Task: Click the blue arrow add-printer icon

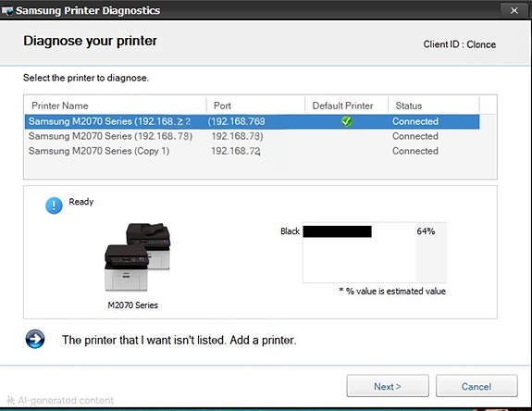Action: (35, 339)
